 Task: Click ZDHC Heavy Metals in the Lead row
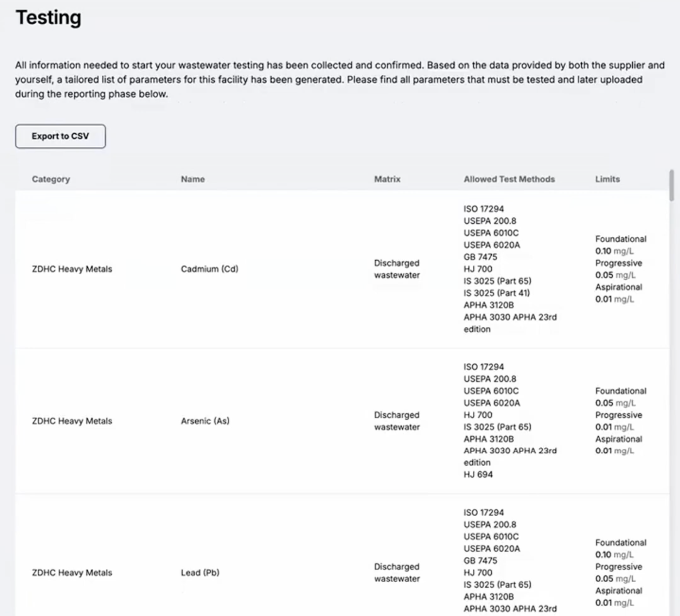click(72, 573)
